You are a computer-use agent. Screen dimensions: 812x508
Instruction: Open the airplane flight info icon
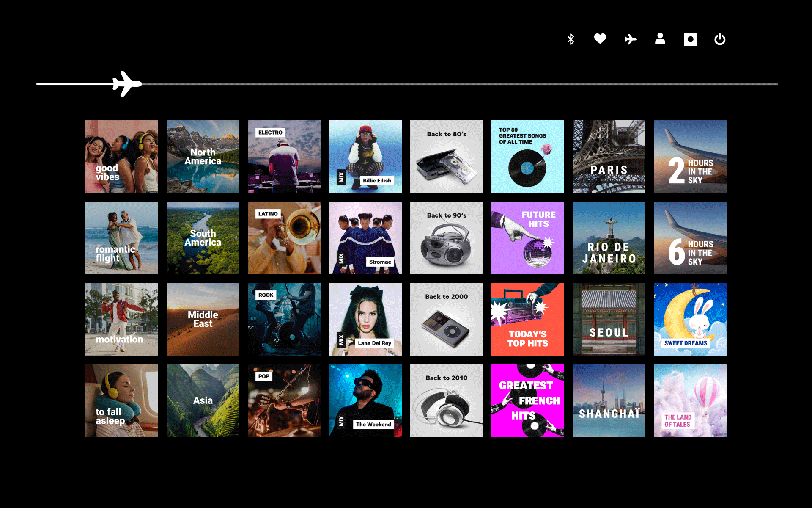[x=630, y=39]
